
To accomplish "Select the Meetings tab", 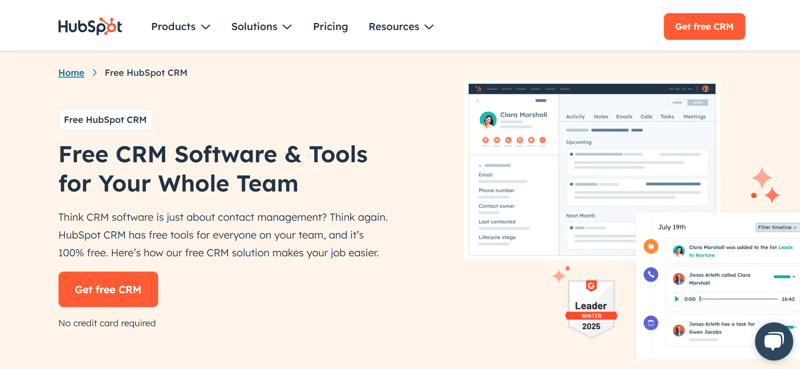I will 694,117.
